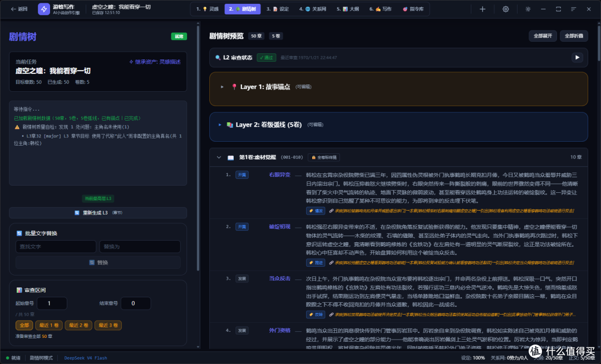601x364 pixels.
Task: Click the warning triangle icon in the log
Action: (x=17, y=127)
